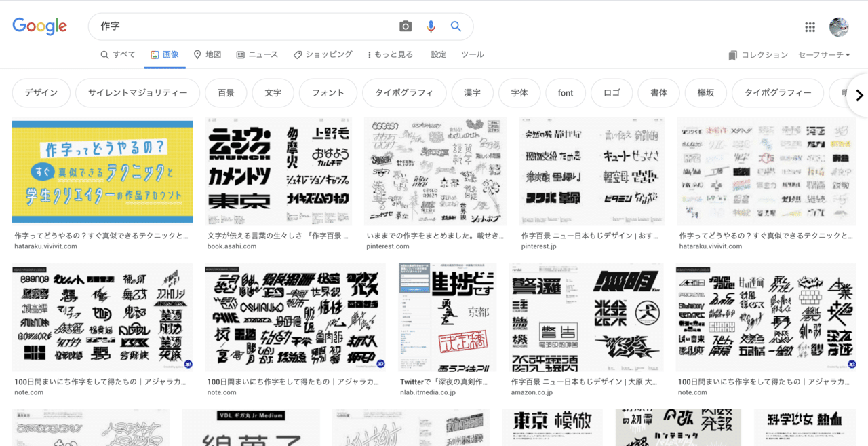The width and height of the screenshot is (868, 446).
Task: Click the Google logo
Action: [39, 26]
